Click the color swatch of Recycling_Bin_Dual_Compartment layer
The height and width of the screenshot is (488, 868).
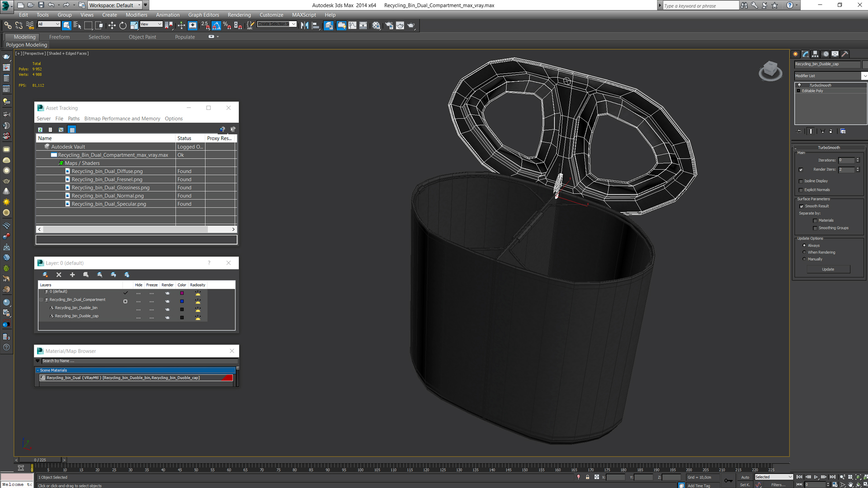click(182, 301)
